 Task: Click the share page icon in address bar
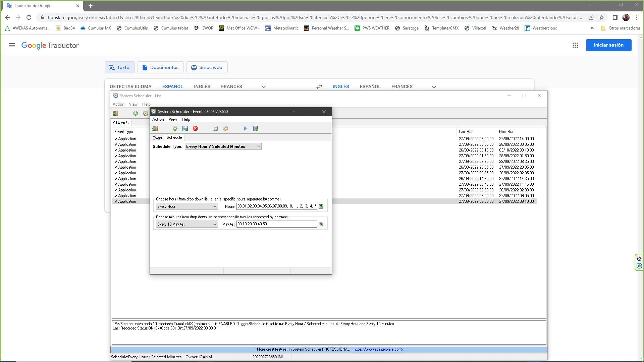pos(591,17)
